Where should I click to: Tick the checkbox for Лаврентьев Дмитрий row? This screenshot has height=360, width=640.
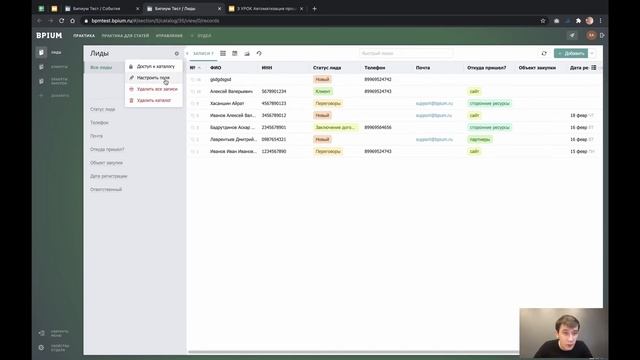click(x=192, y=140)
